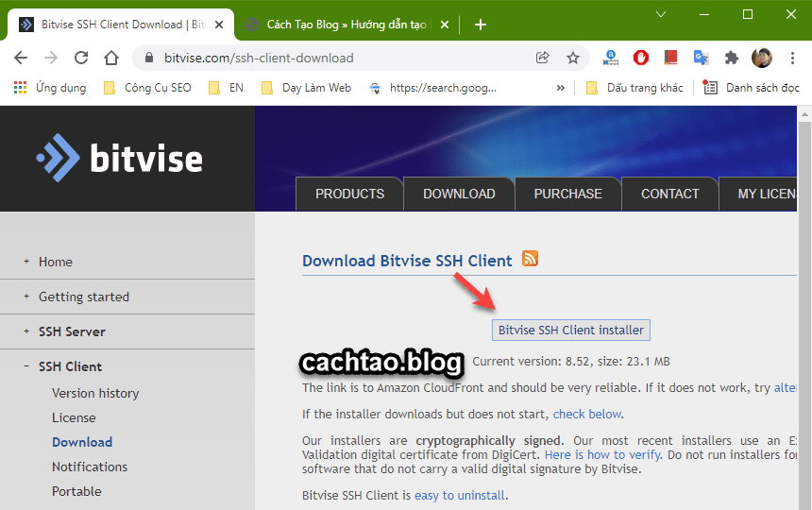Open the PRODUCTS navigation tab
812x510 pixels.
[349, 194]
